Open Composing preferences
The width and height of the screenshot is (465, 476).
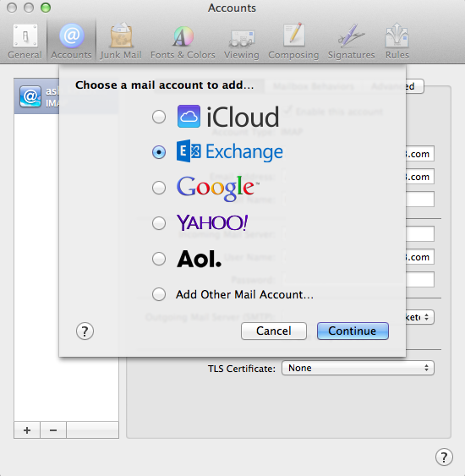click(x=293, y=41)
